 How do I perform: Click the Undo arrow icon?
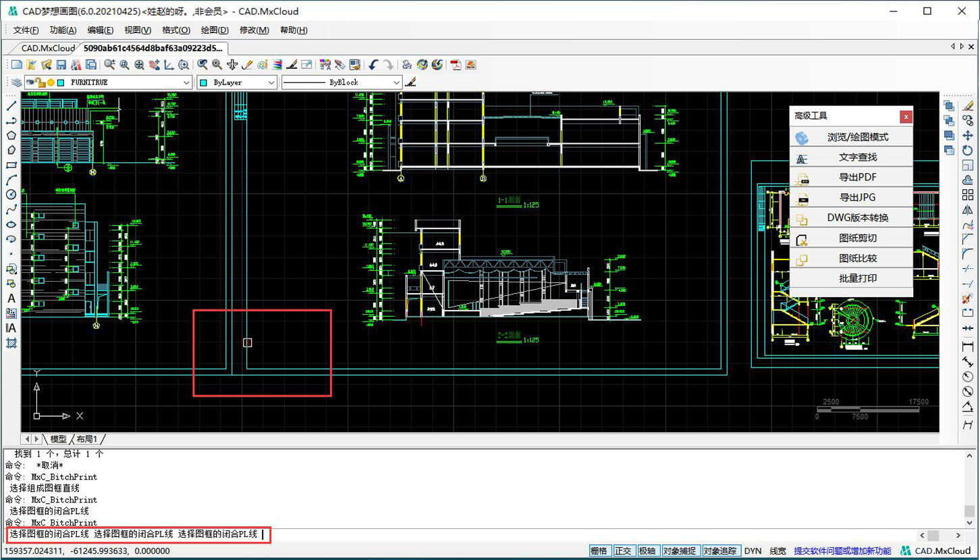click(x=373, y=65)
